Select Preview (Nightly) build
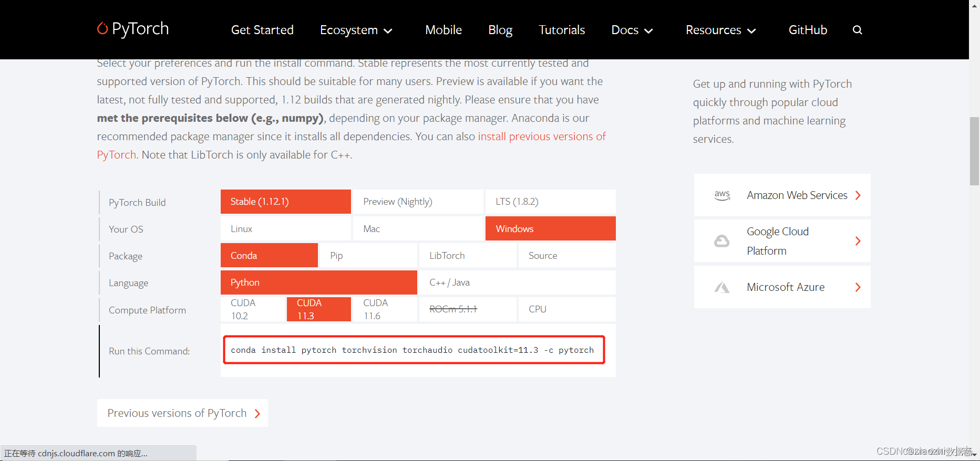Image resolution: width=980 pixels, height=461 pixels. coord(418,202)
